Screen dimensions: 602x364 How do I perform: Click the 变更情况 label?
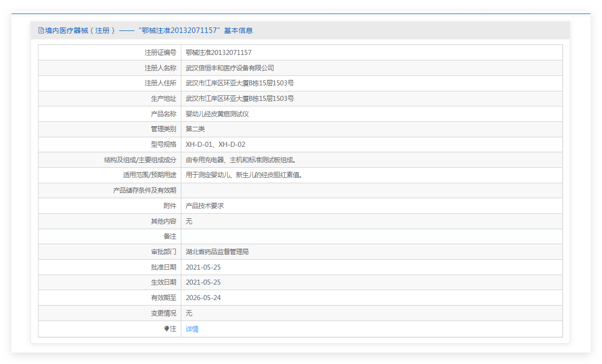pos(164,313)
